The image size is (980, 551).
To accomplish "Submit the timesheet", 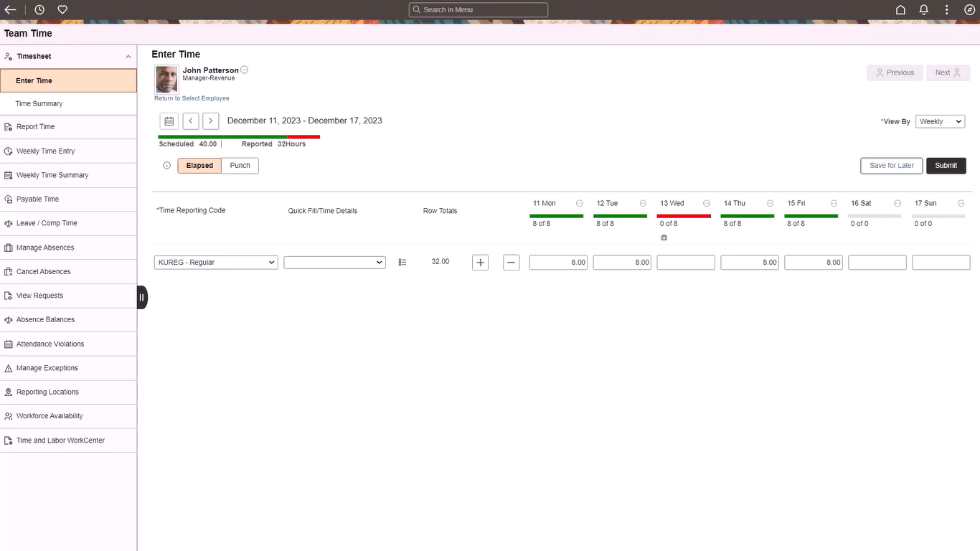I will 946,166.
